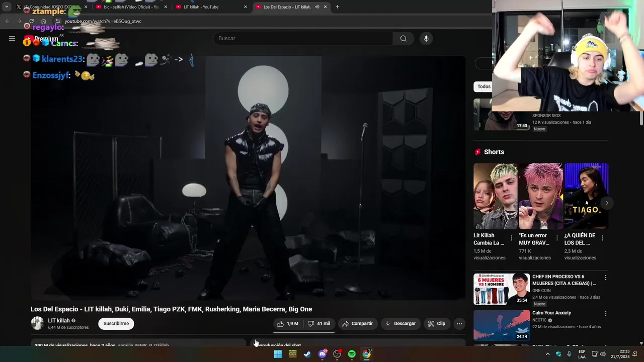Like the video with thumbs-up button
The image size is (644, 362).
point(288,324)
